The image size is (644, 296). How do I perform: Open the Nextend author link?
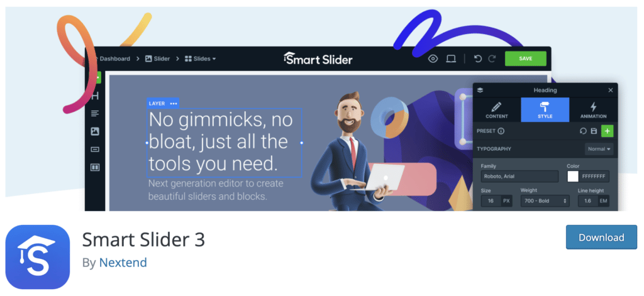(123, 262)
